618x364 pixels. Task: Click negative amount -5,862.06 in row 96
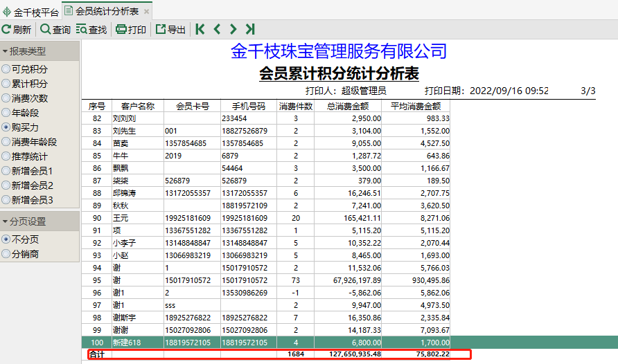click(x=365, y=293)
